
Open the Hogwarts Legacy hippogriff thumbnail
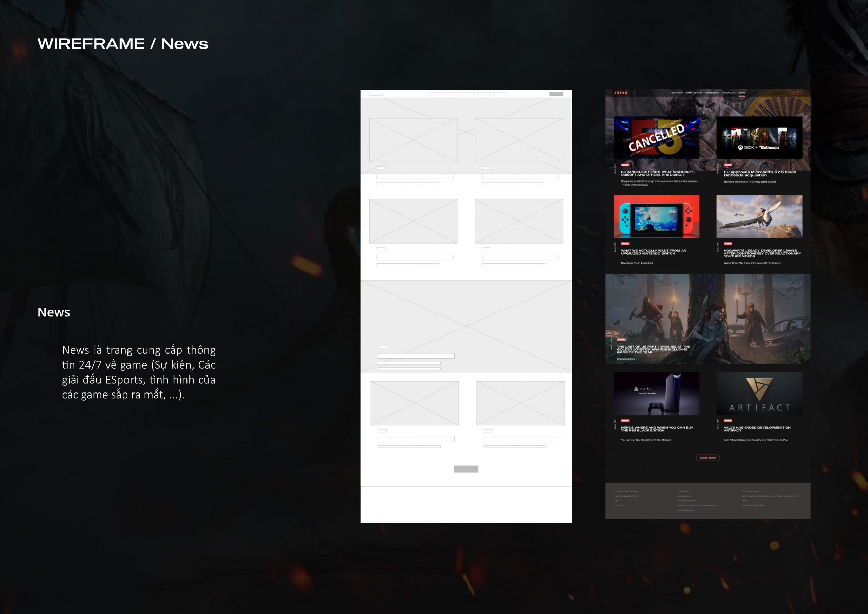759,216
